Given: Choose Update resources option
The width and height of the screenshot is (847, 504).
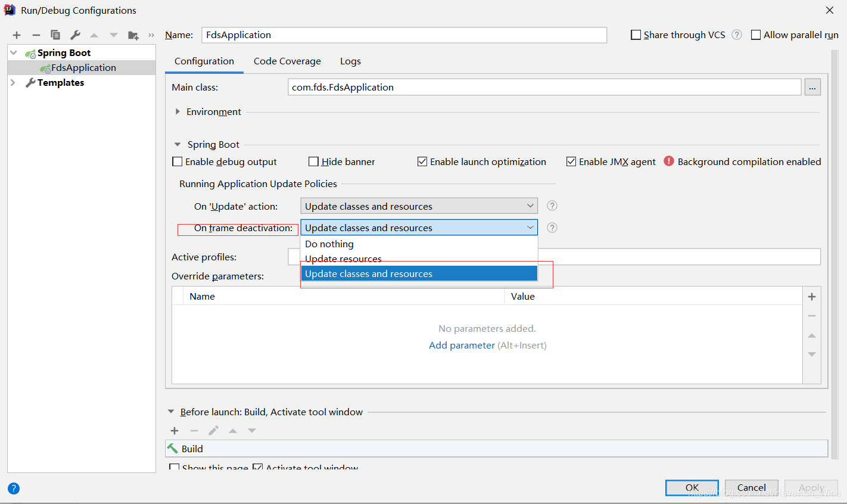Looking at the screenshot, I should 419,259.
